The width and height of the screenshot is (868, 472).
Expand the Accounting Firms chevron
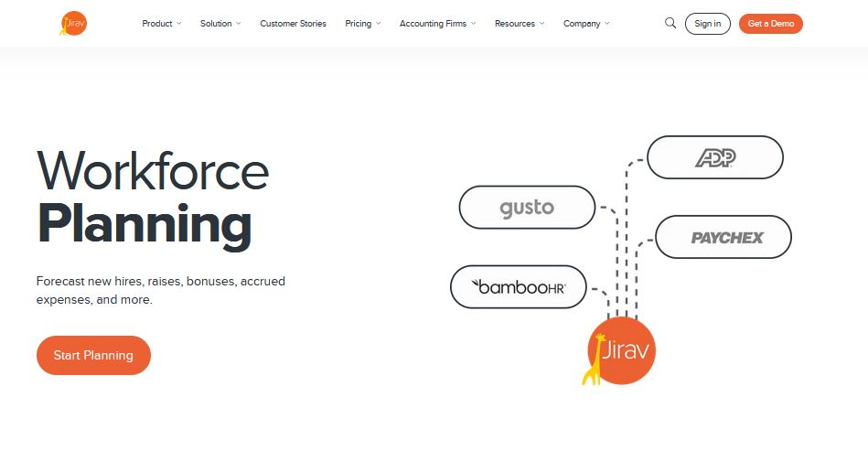[473, 24]
